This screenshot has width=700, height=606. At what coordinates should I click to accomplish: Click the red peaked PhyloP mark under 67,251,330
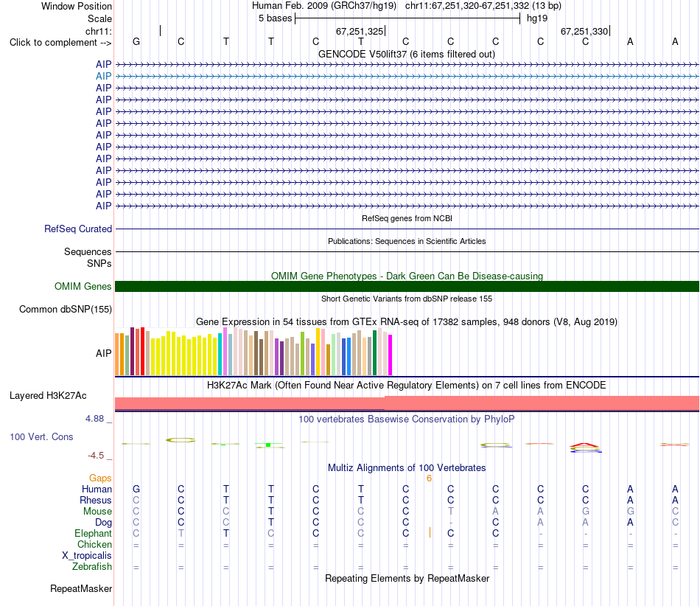[585, 445]
